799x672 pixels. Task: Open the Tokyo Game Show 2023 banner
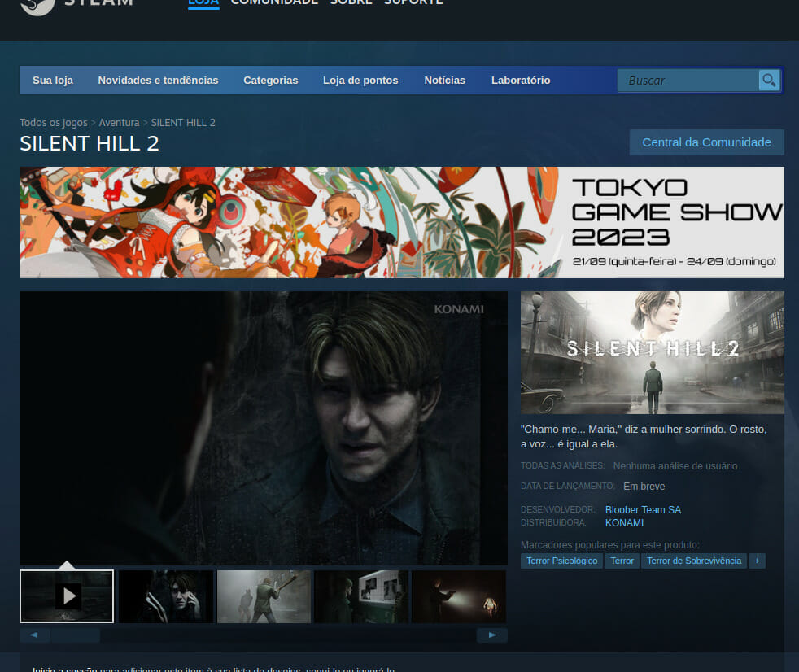(x=402, y=222)
